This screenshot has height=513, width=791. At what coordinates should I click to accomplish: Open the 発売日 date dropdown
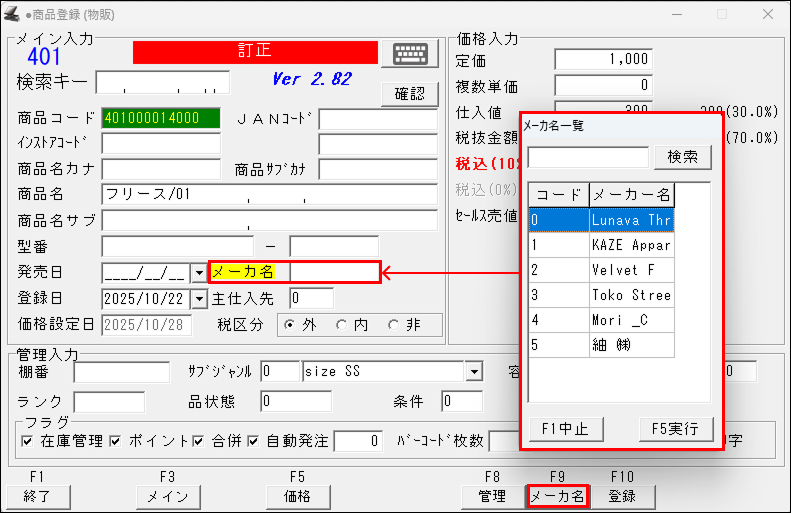(x=197, y=272)
